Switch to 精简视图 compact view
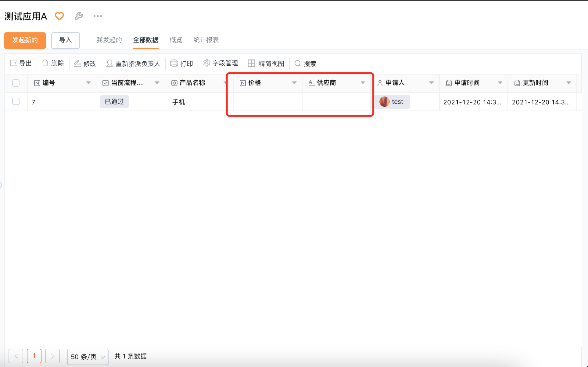The image size is (588, 367). pos(266,63)
